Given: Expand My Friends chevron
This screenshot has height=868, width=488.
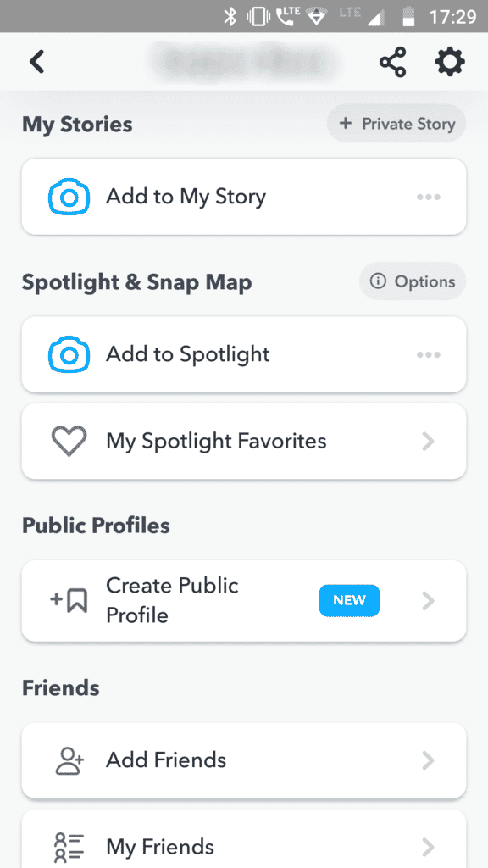Looking at the screenshot, I should [428, 847].
